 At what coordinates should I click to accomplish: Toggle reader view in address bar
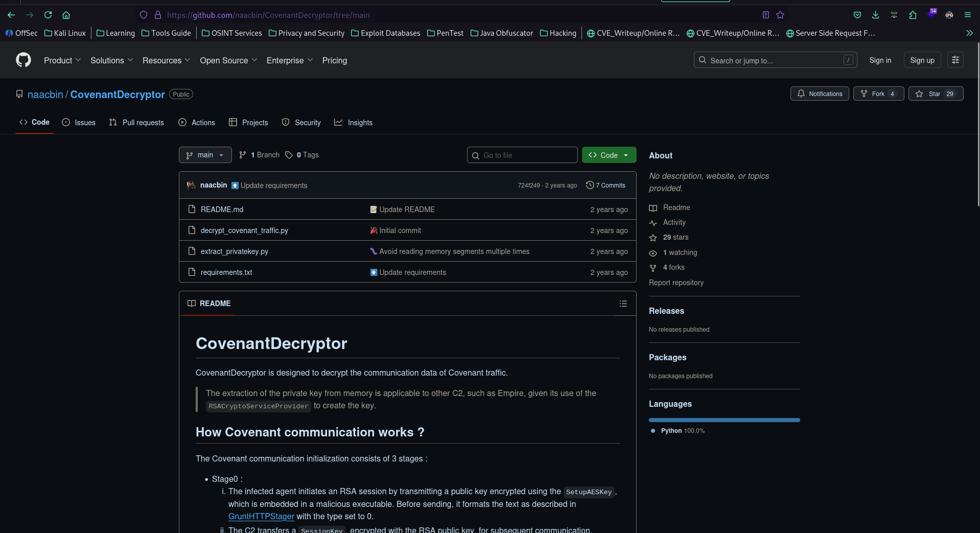pyautogui.click(x=765, y=15)
